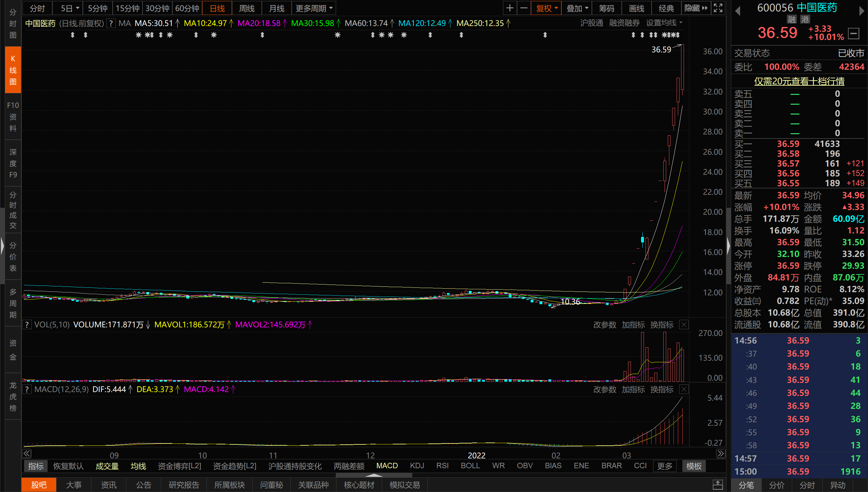Toggle fullscreen chart icon
The width and height of the screenshot is (868, 492).
tap(718, 8)
